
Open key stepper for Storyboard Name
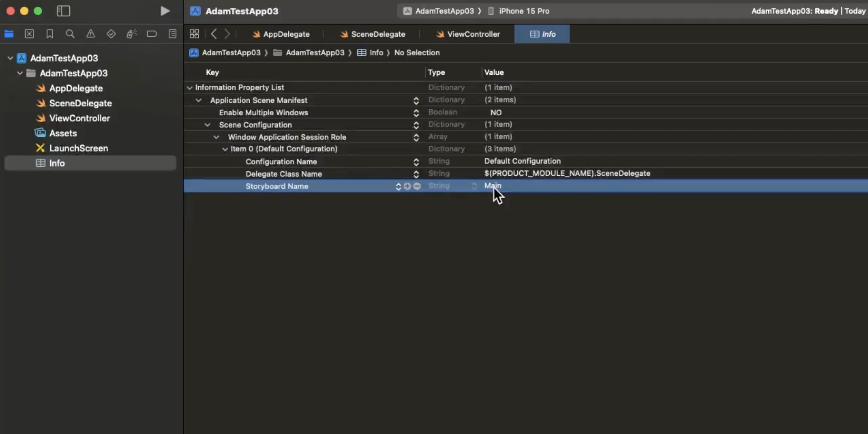tap(398, 187)
